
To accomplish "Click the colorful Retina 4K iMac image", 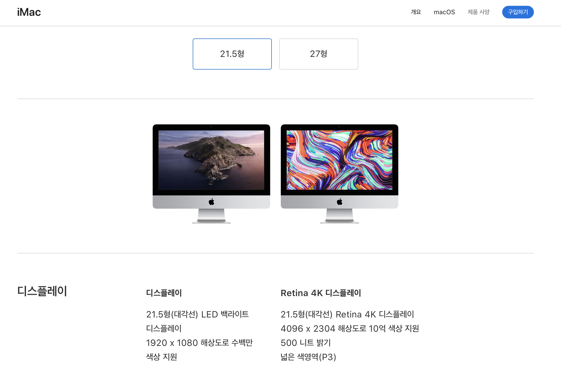I will click(x=339, y=160).
